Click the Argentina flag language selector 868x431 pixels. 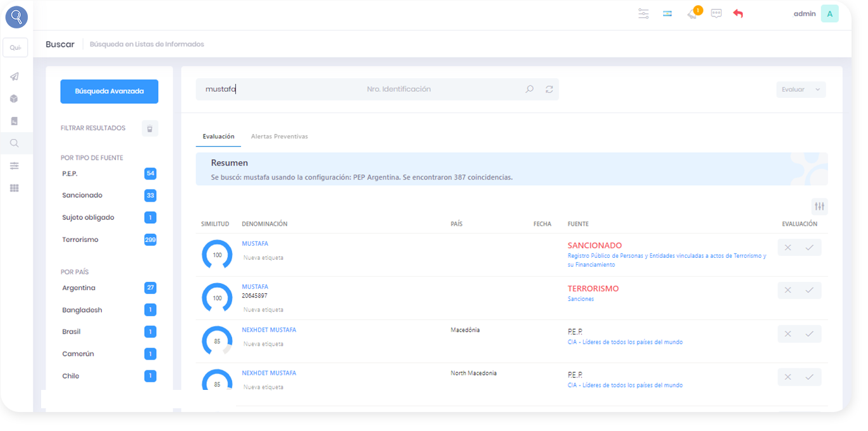[667, 13]
